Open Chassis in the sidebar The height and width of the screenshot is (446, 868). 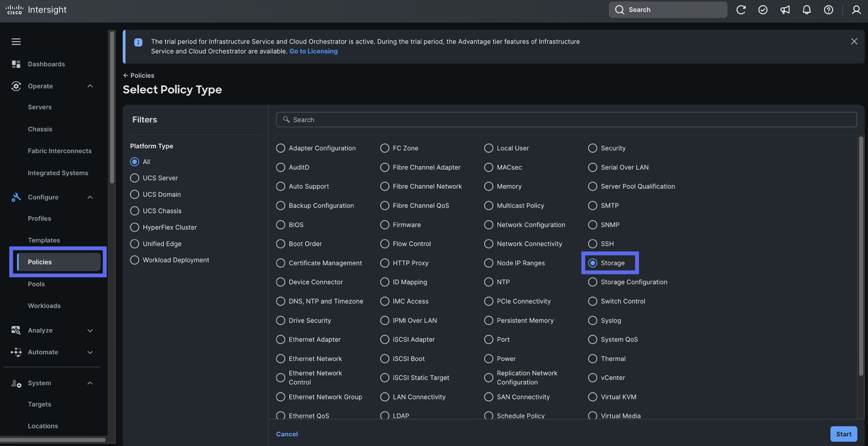pos(40,129)
